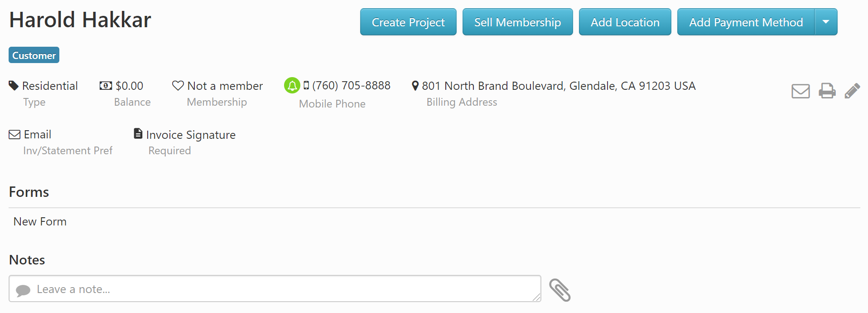
Task: Open the email envelope icon
Action: pyautogui.click(x=800, y=91)
